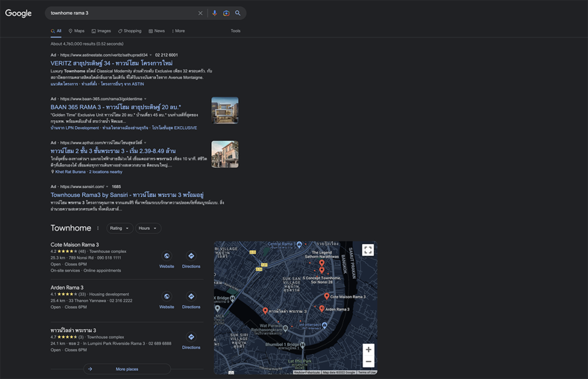Screen dimensions: 588x379
Task: Open the Rating filter dropdown
Action: click(x=119, y=228)
